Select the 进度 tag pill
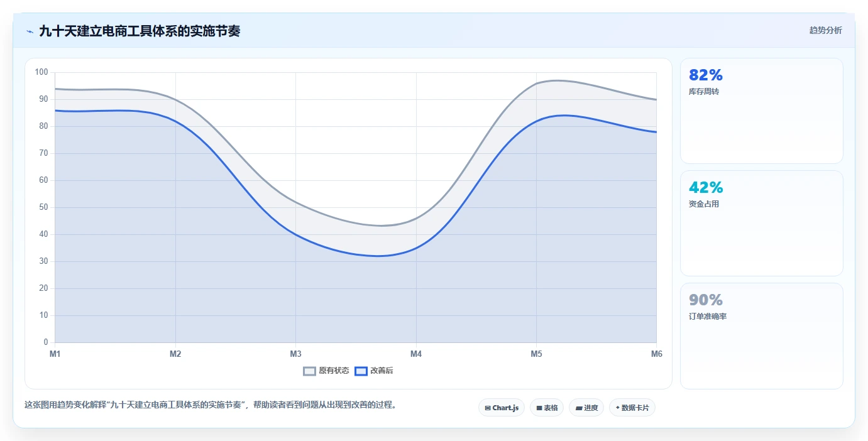 [x=586, y=408]
